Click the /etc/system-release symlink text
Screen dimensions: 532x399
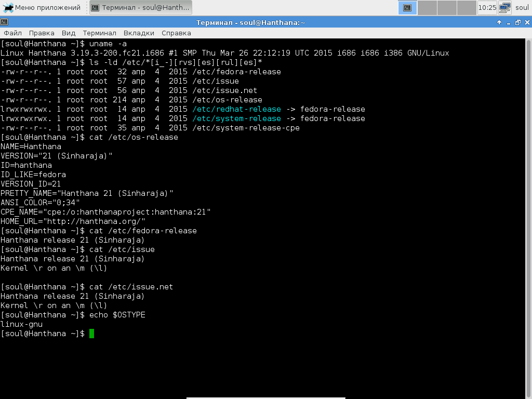[x=236, y=118]
